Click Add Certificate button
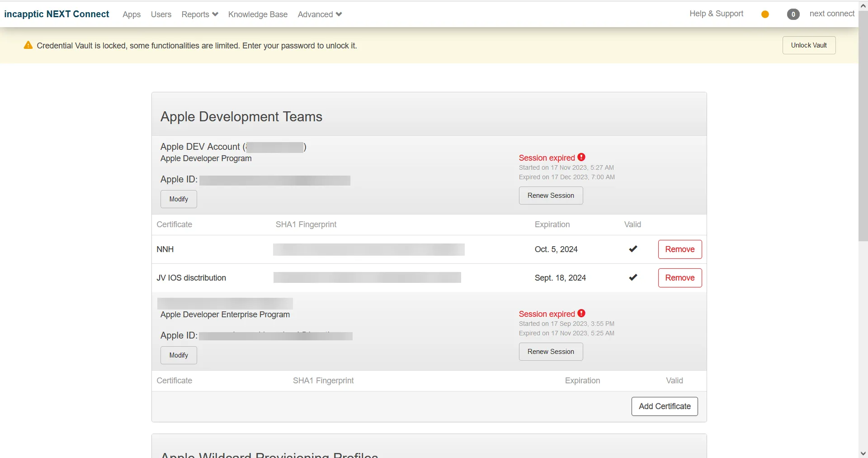The width and height of the screenshot is (868, 458). 665,406
